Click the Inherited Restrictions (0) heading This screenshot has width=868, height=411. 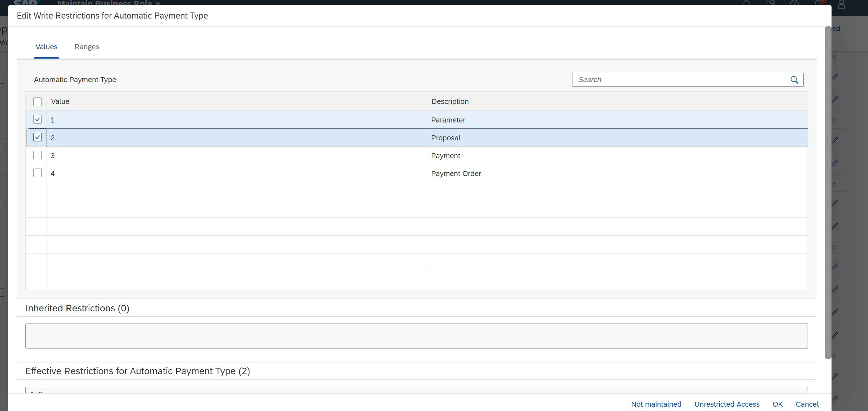point(77,308)
